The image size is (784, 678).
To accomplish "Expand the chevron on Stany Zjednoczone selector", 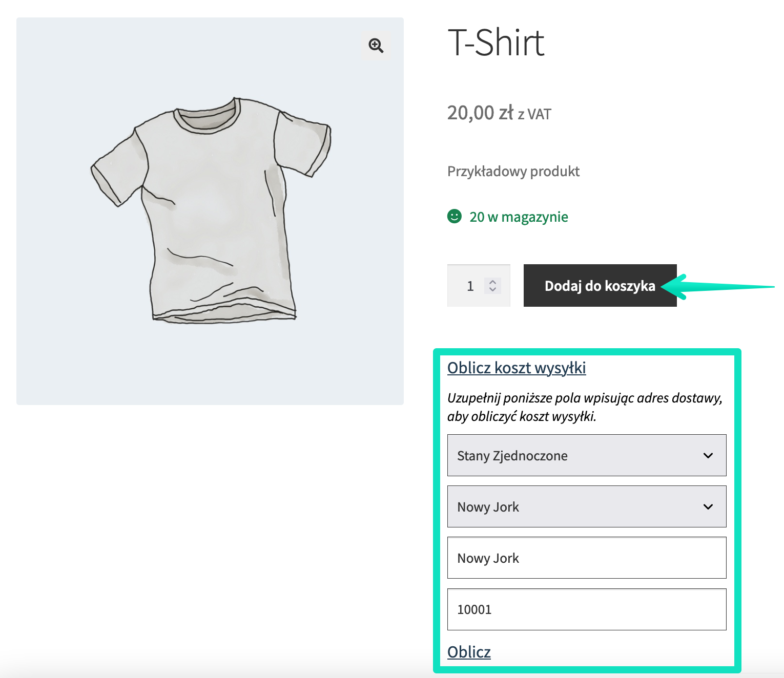I will click(708, 455).
